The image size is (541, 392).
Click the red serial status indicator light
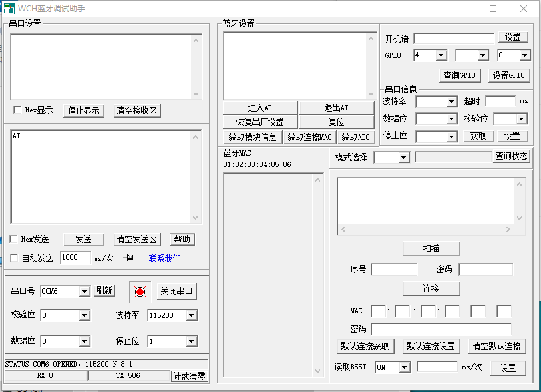[140, 290]
